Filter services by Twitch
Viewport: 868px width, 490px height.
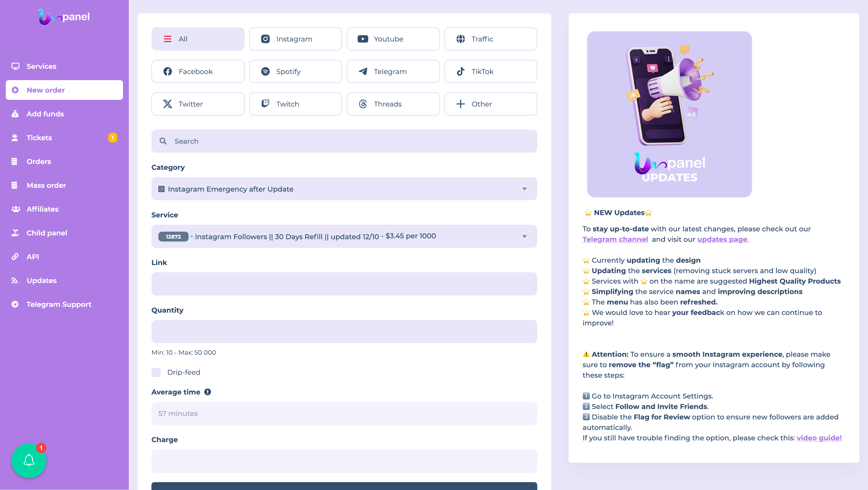(x=295, y=104)
